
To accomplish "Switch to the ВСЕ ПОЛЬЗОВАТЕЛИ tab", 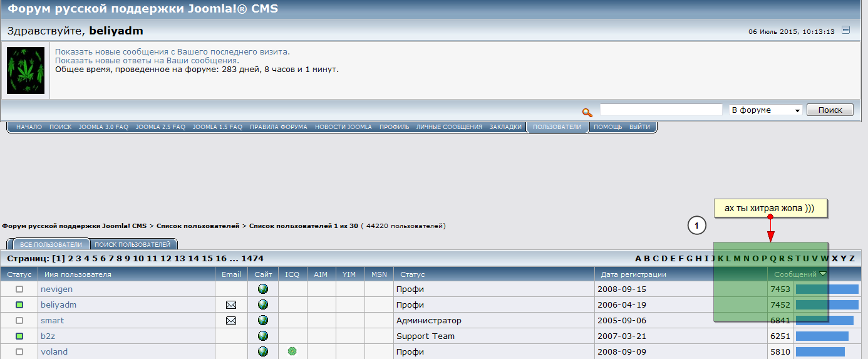I will [51, 244].
